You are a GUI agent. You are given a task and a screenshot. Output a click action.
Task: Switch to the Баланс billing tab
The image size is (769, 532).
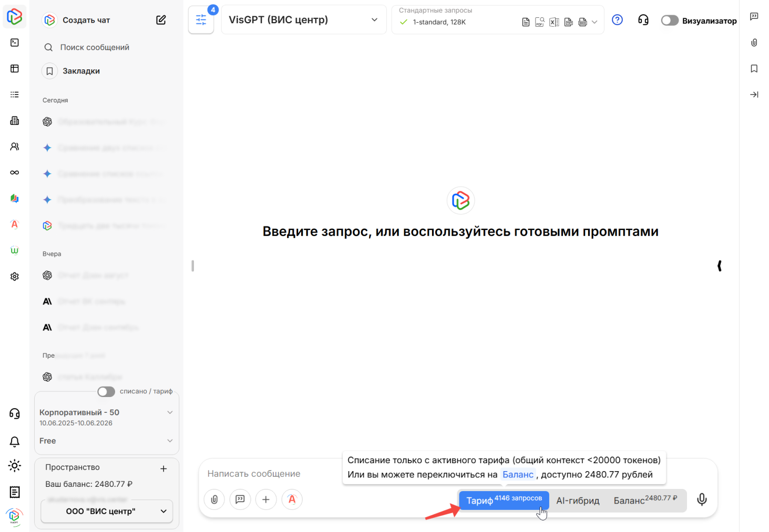pos(645,500)
